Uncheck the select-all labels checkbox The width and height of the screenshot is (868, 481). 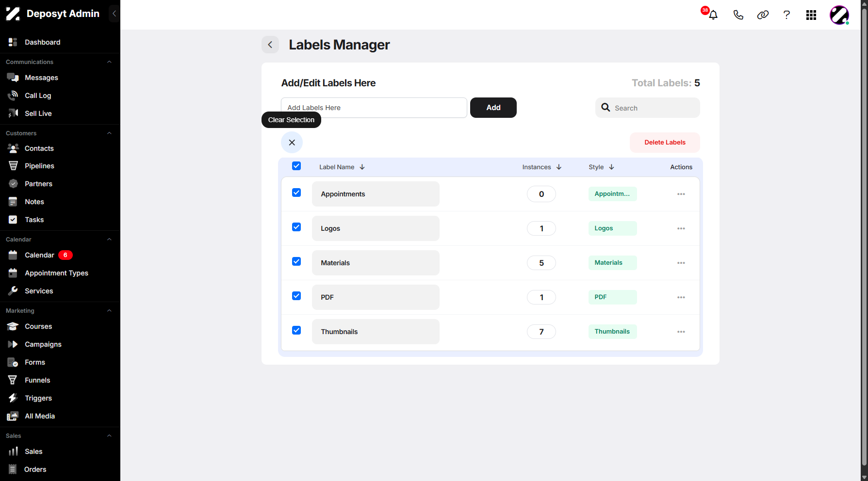[296, 166]
